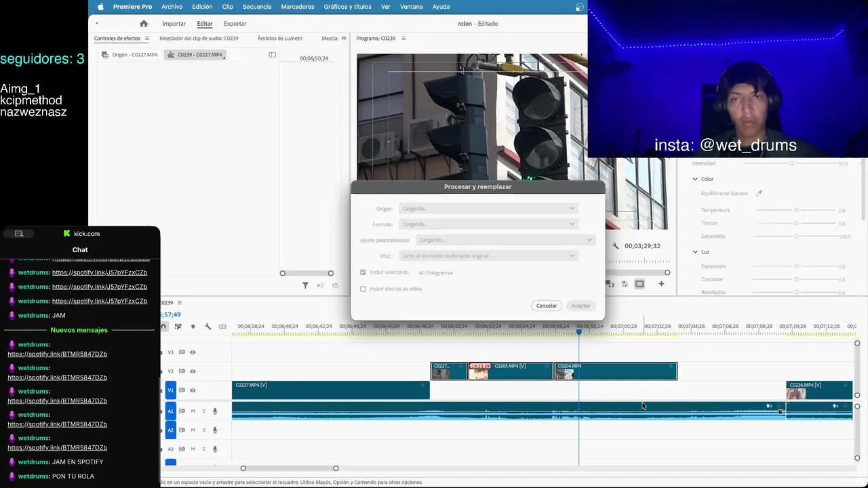Open the Marcadores menu
This screenshot has width=868, height=488.
(298, 7)
